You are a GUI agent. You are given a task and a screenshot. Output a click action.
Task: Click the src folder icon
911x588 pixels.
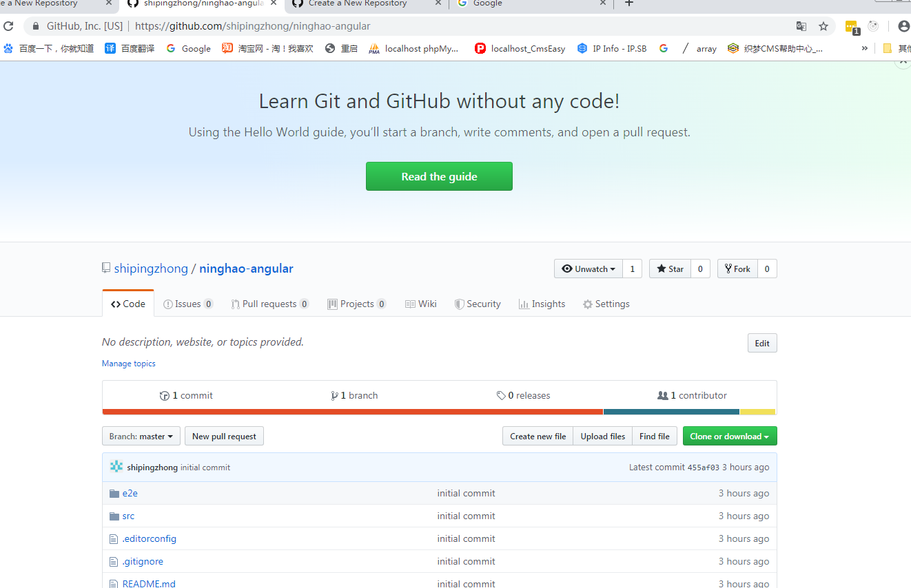click(114, 516)
